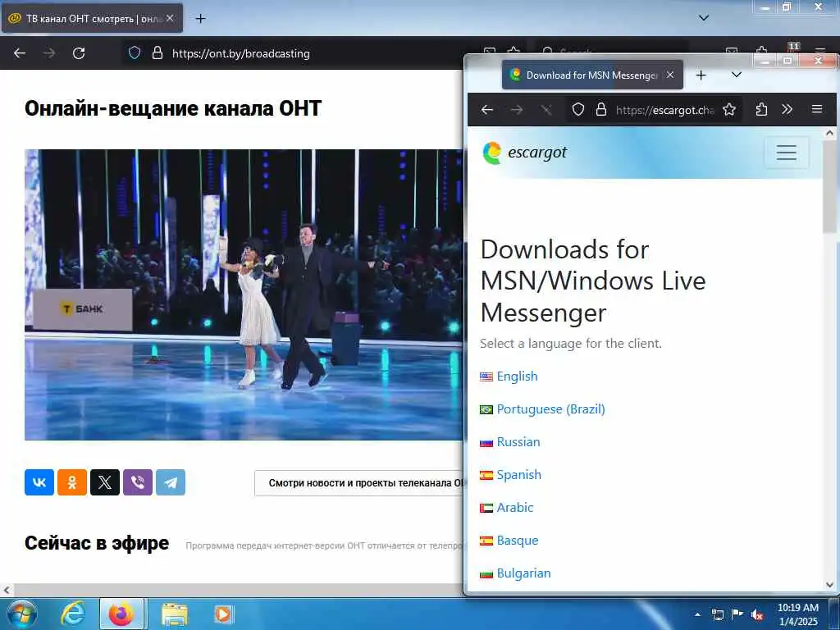Share the broadcast on X
Screen dimensions: 840x630
click(x=105, y=482)
